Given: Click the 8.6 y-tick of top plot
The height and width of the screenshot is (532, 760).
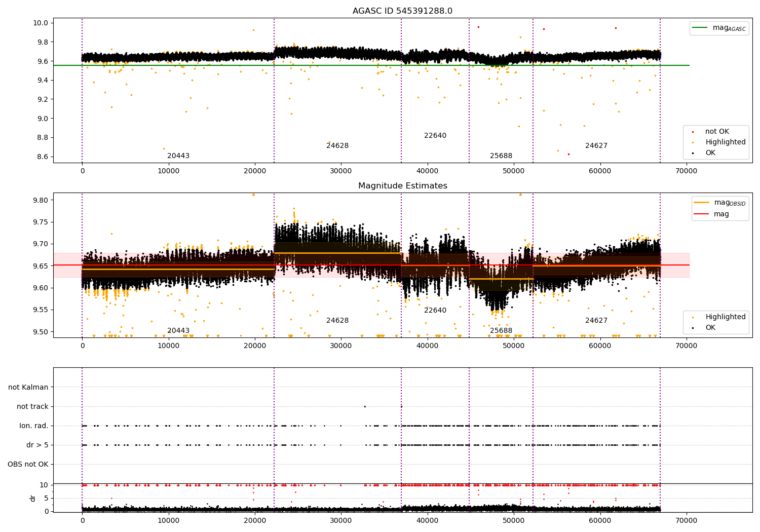Looking at the screenshot, I should tap(43, 157).
